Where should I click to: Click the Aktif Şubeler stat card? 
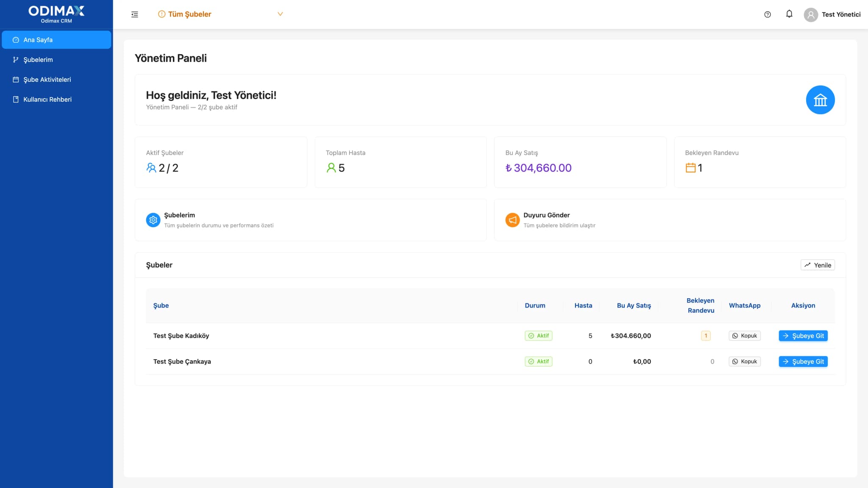pos(221,162)
